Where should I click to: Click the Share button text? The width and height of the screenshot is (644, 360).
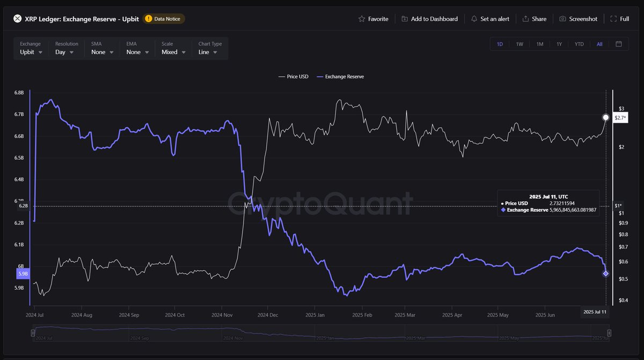(539, 19)
